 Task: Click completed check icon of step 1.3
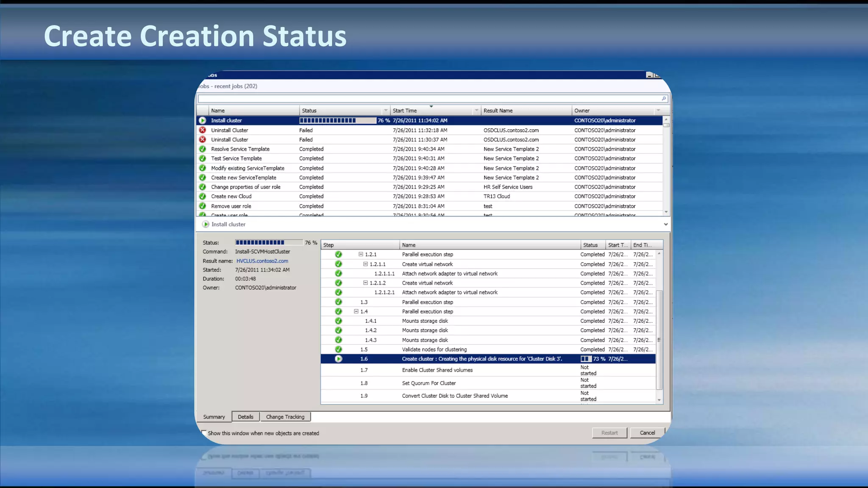coord(338,302)
